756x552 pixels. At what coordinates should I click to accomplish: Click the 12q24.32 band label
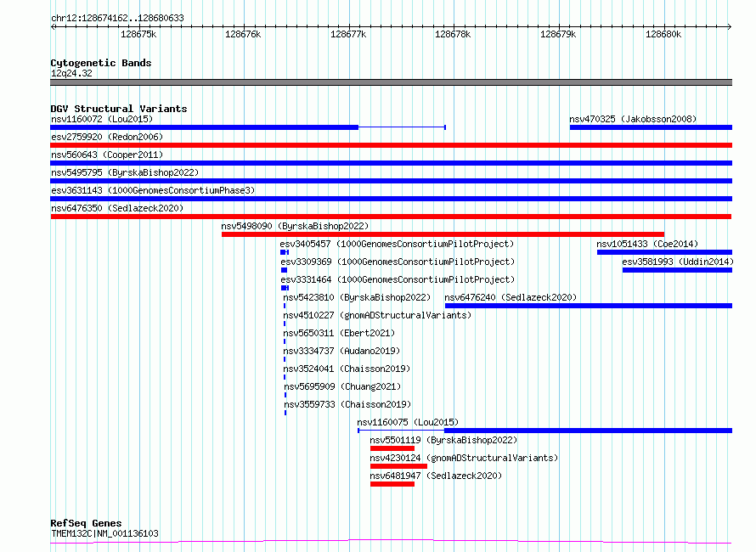pyautogui.click(x=71, y=73)
